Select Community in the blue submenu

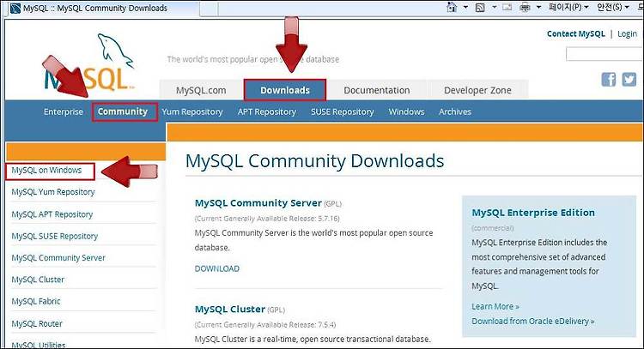(123, 111)
